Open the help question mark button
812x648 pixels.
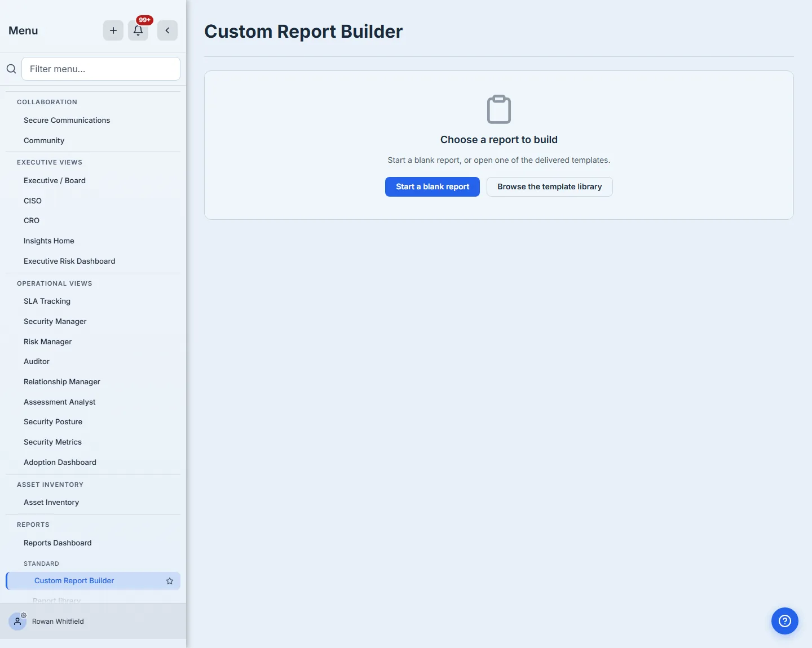[x=785, y=621]
